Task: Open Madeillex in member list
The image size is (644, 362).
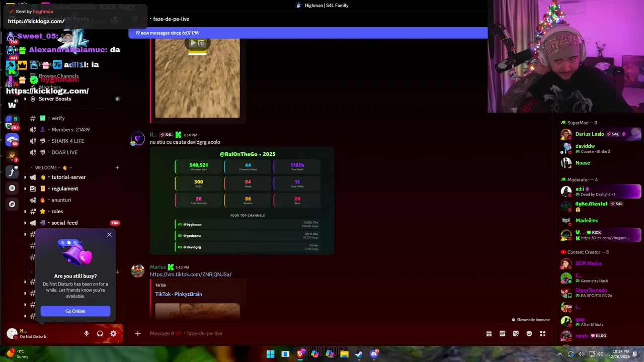Action: point(601,220)
